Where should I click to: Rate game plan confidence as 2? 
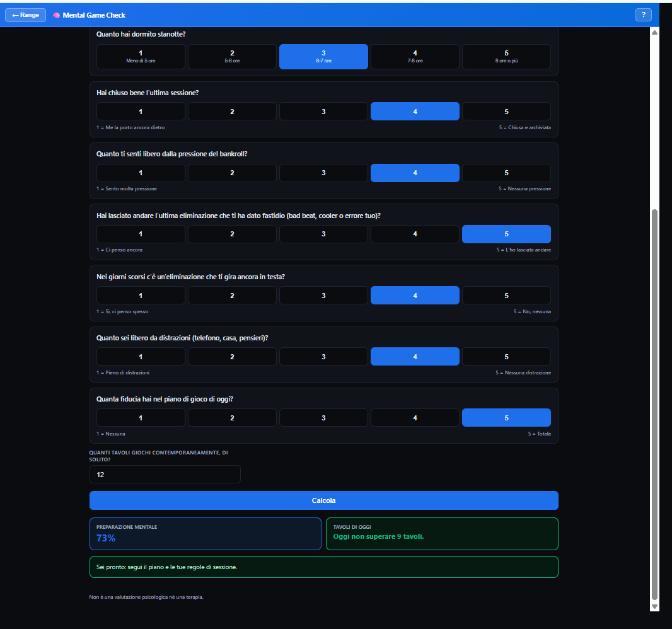[232, 418]
